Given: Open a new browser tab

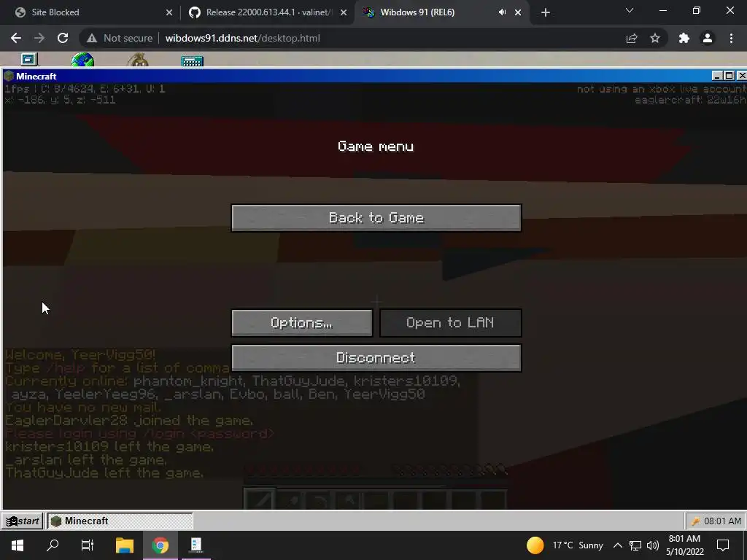Looking at the screenshot, I should pos(546,12).
